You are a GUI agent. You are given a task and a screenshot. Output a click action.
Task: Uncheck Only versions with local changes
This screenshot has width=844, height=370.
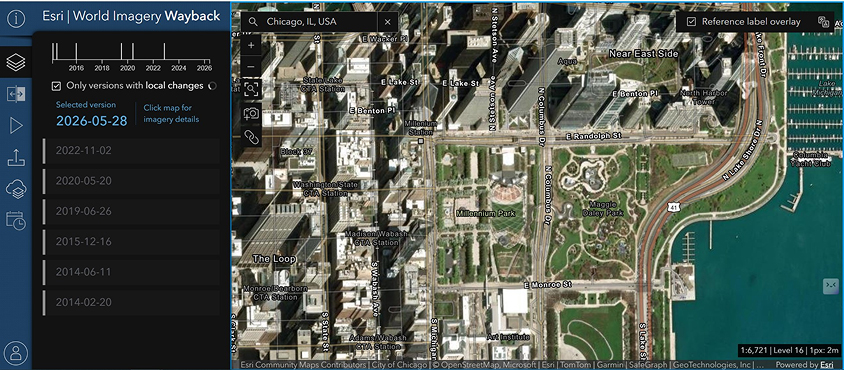[x=56, y=86]
